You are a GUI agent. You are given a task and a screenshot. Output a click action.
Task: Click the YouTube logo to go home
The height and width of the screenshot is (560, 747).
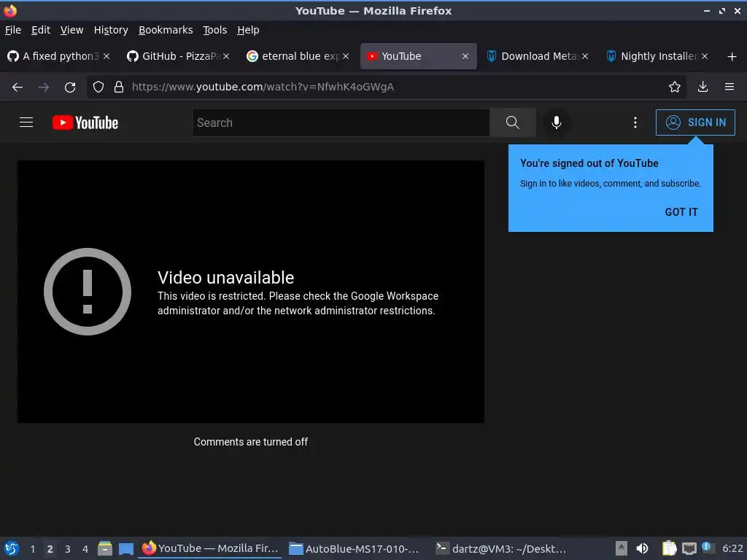coord(85,122)
